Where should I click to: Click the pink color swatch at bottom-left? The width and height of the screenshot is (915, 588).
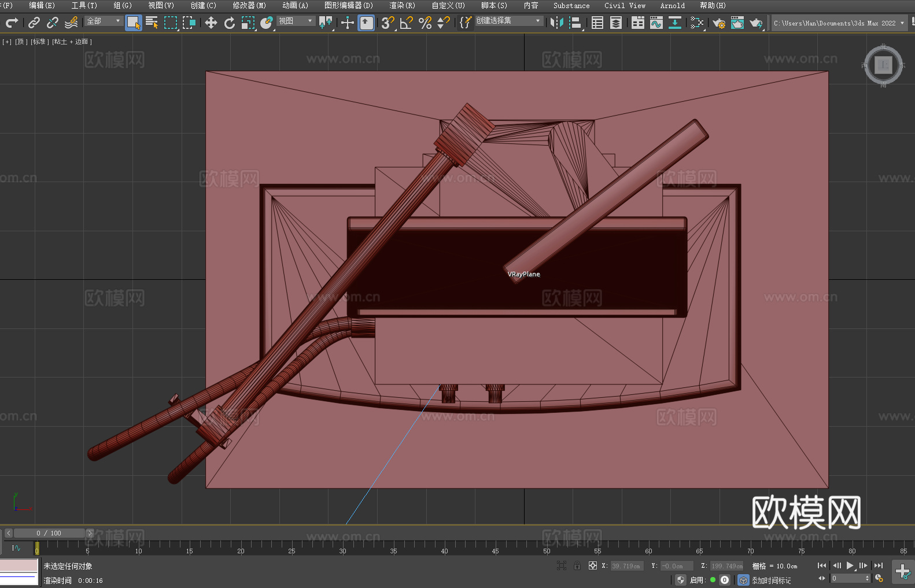(x=19, y=565)
